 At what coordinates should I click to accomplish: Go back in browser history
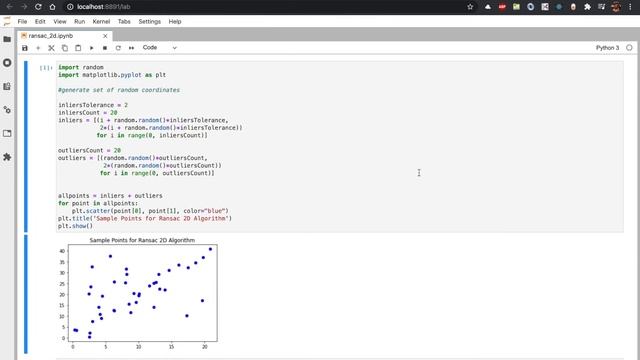pyautogui.click(x=9, y=7)
